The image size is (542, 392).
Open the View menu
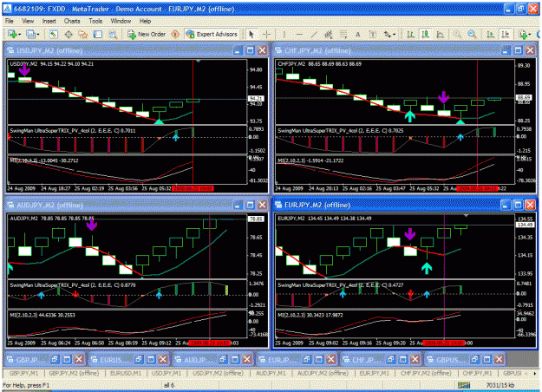[28, 21]
